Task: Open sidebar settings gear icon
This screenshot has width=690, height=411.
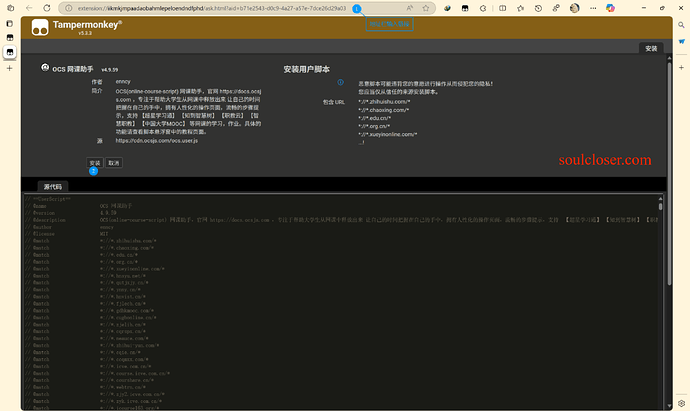Action: click(681, 403)
